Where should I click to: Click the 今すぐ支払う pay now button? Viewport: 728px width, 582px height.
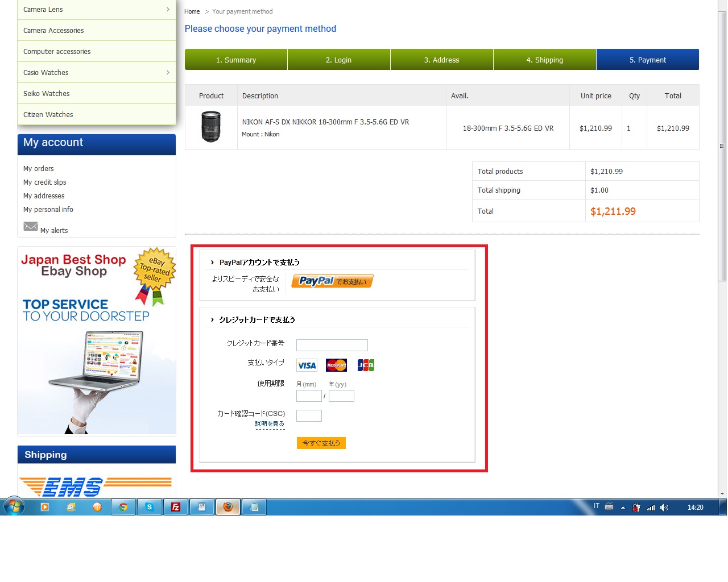click(x=321, y=443)
